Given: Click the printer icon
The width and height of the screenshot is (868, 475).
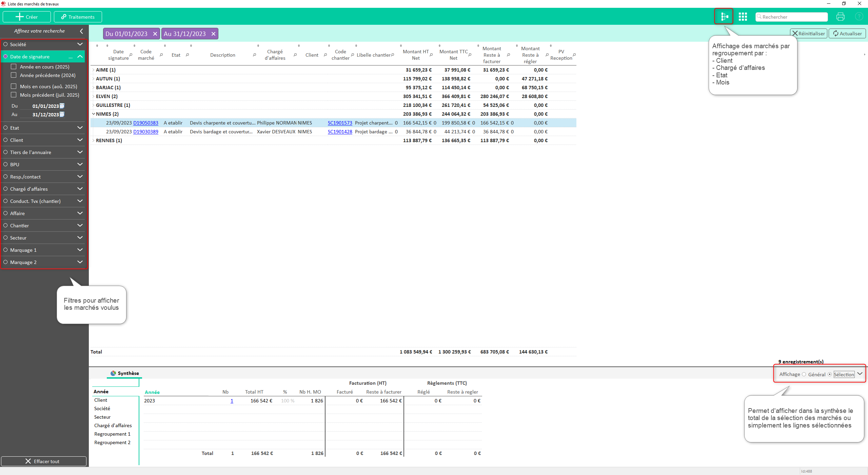Looking at the screenshot, I should [x=841, y=17].
